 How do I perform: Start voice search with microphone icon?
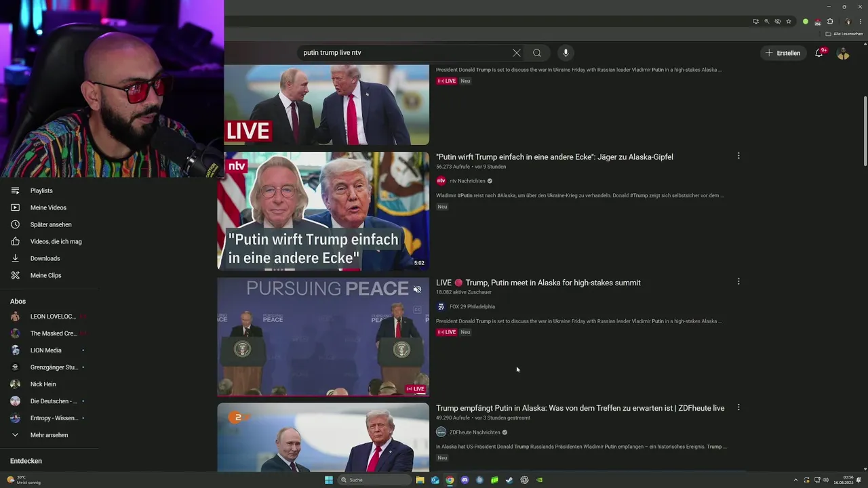tap(566, 53)
